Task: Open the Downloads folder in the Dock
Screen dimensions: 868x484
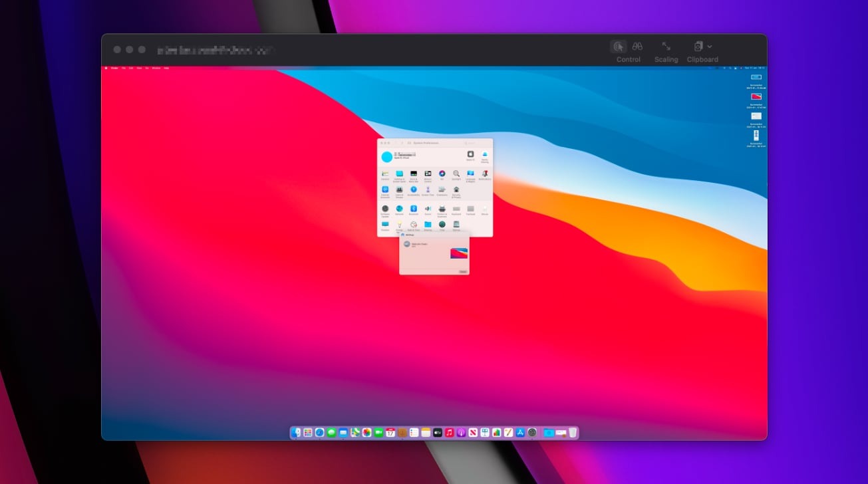Action: coord(549,433)
